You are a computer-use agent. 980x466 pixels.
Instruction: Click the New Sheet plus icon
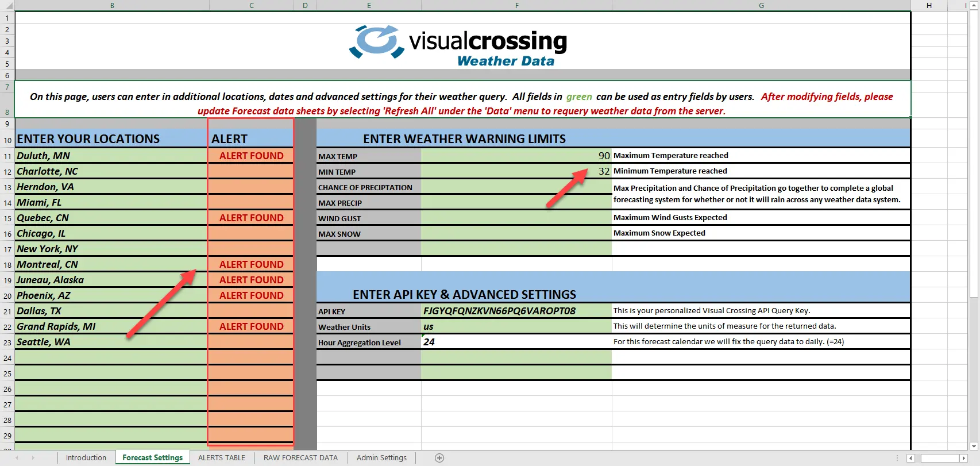click(x=439, y=458)
